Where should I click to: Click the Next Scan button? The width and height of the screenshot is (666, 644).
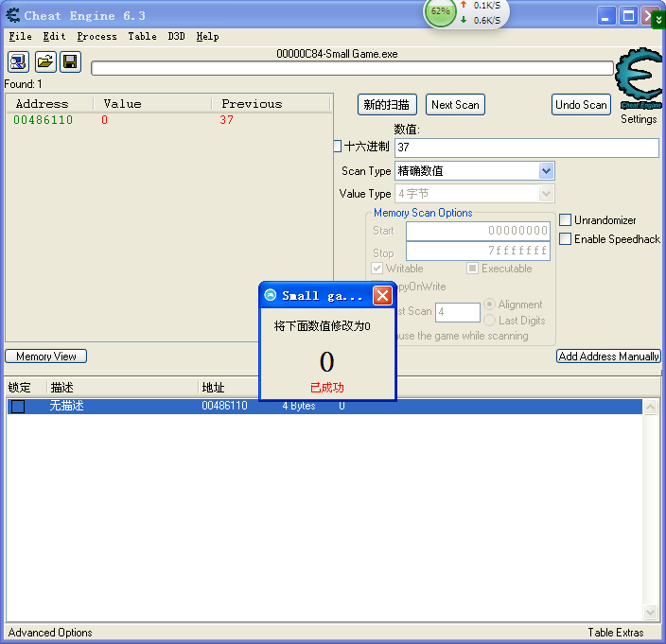(x=455, y=104)
